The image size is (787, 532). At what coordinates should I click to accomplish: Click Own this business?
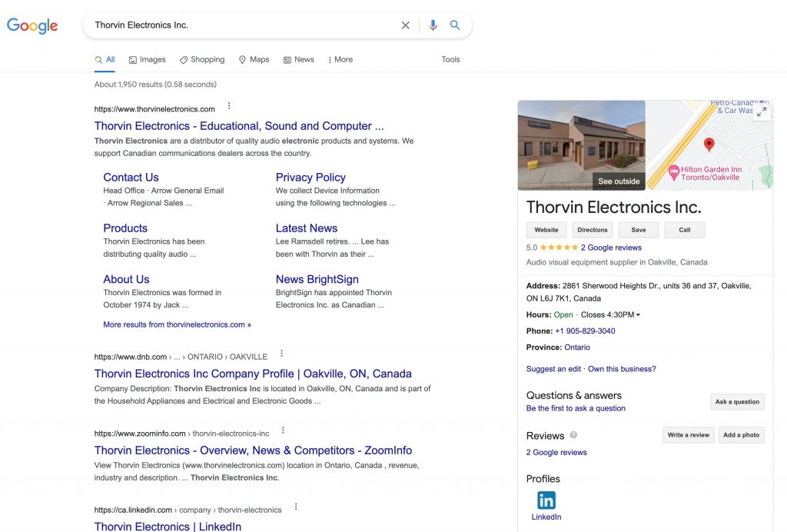[622, 369]
